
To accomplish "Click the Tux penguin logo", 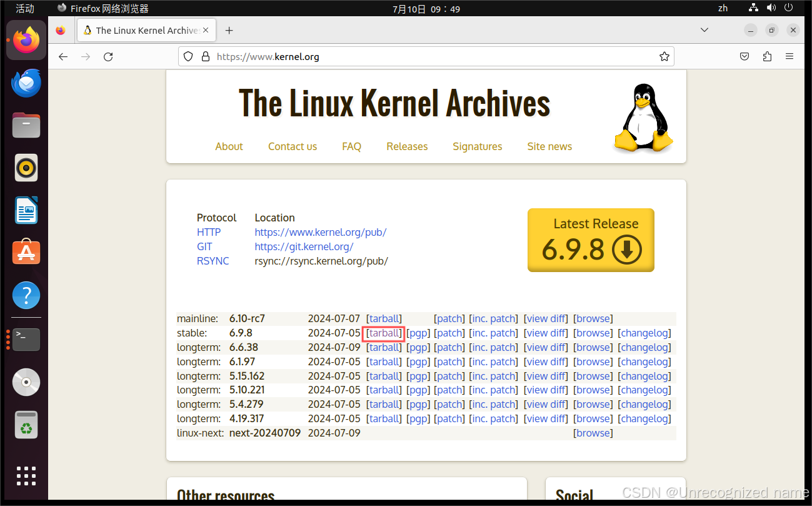I will pos(643,119).
